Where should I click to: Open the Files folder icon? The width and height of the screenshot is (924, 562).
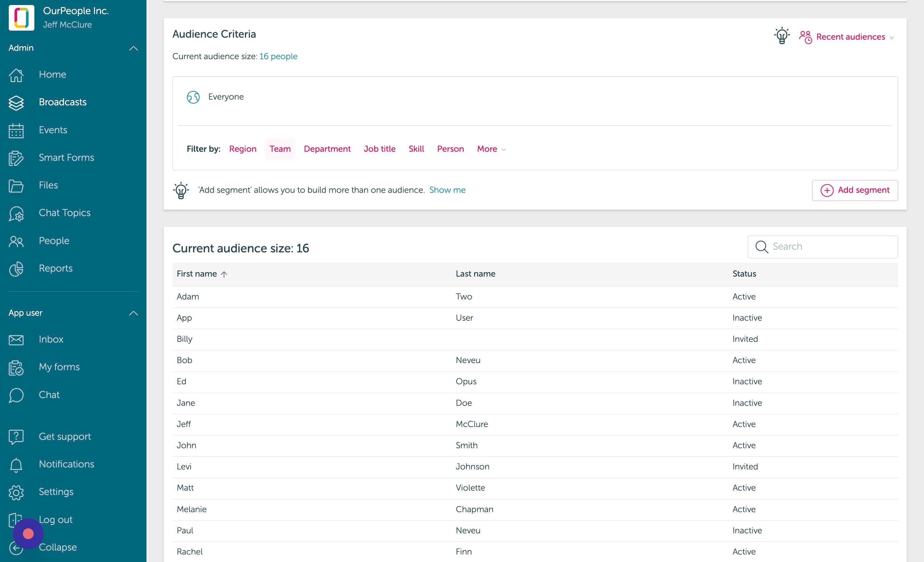(16, 185)
